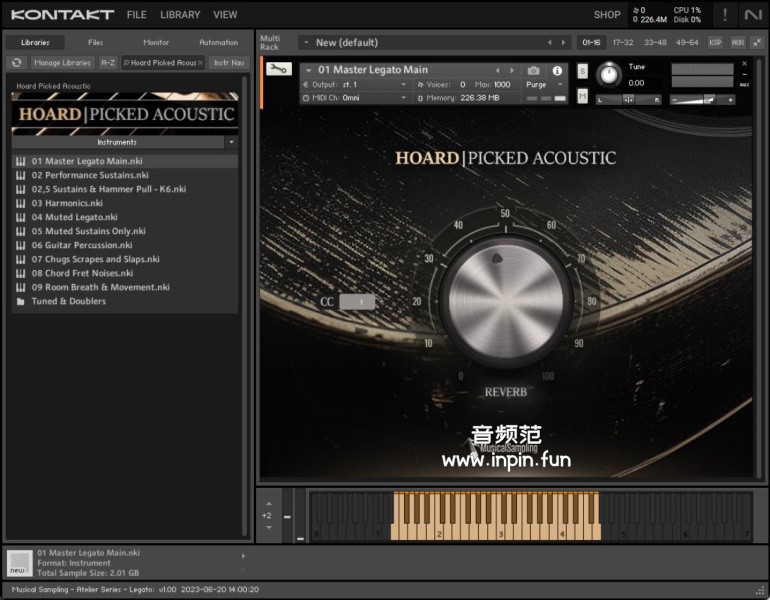Screen dimensions: 770x600
Task: Click the Manage Libraries button
Action: point(62,62)
